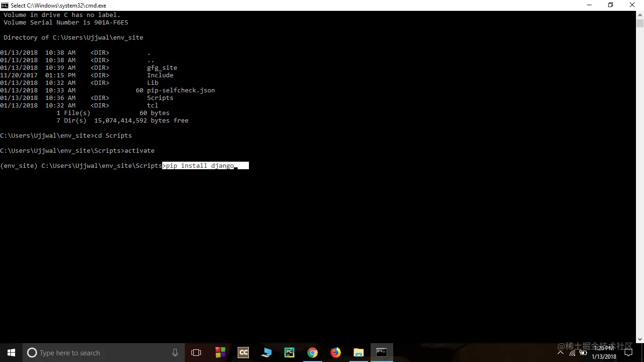Screen dimensions: 644x362
Task: Open the Windows Start menu
Action: point(11,353)
